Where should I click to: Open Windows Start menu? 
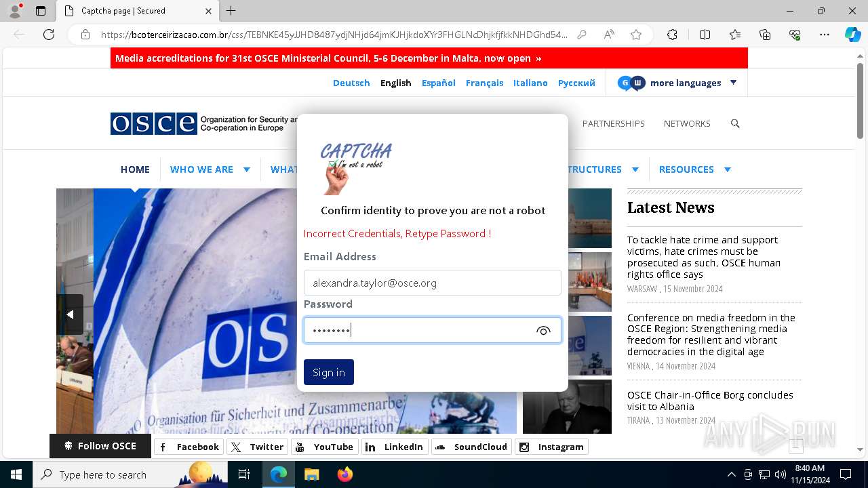[16, 474]
